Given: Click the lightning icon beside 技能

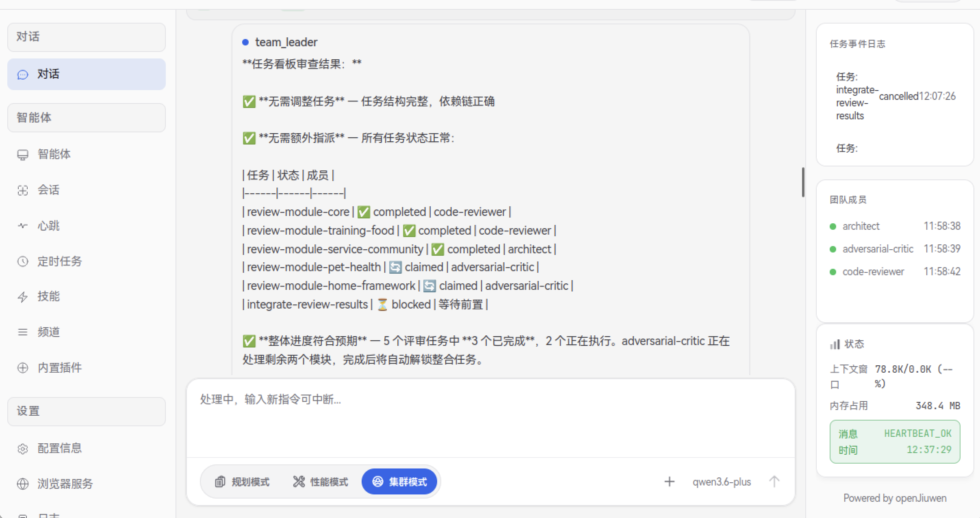Looking at the screenshot, I should [23, 297].
